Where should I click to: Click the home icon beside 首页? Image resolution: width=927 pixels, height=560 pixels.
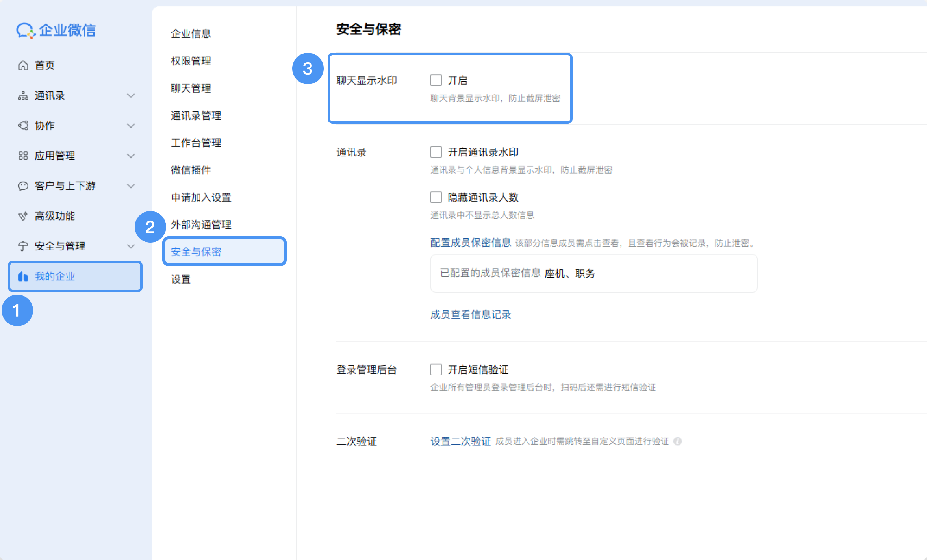tap(23, 65)
